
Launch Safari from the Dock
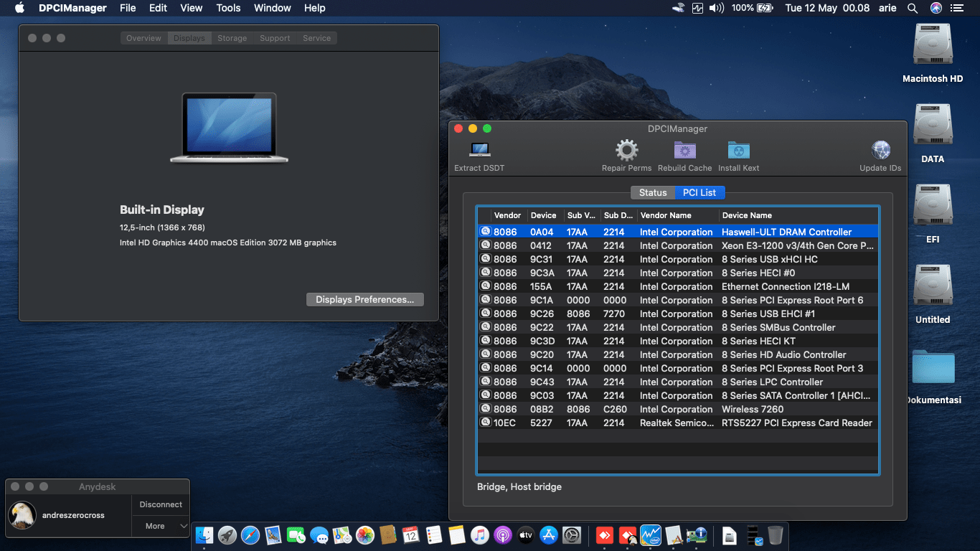coord(250,534)
